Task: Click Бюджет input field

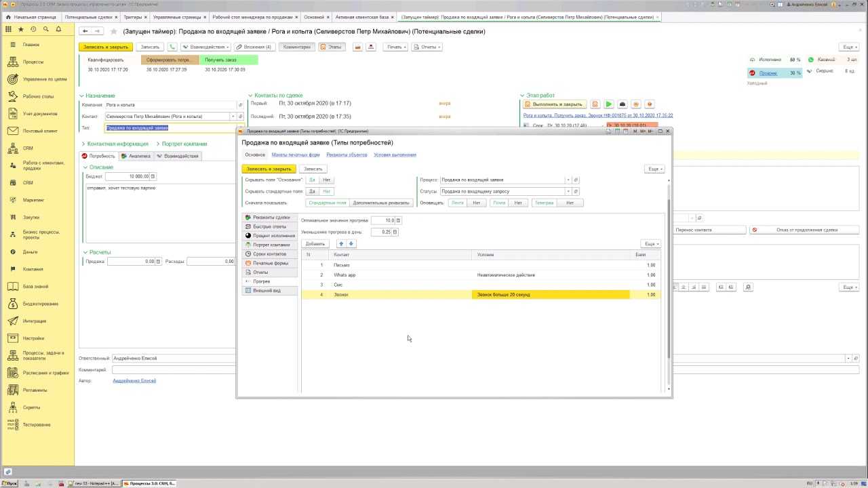Action: point(127,176)
